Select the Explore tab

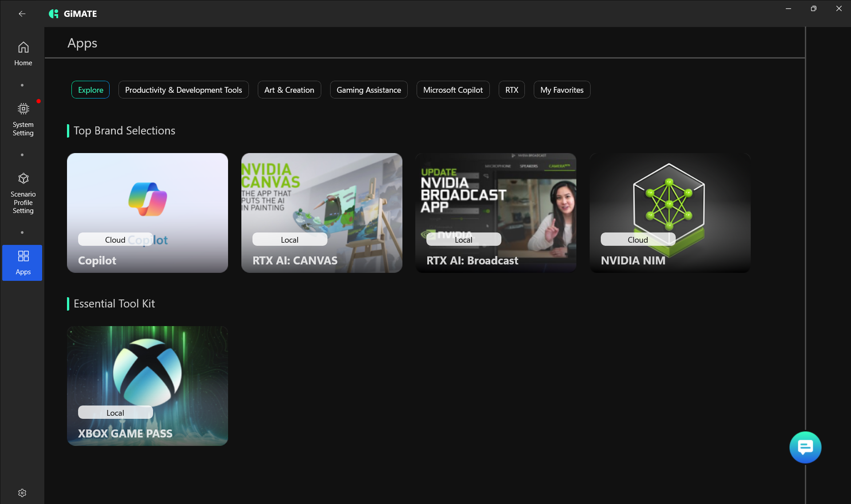91,90
